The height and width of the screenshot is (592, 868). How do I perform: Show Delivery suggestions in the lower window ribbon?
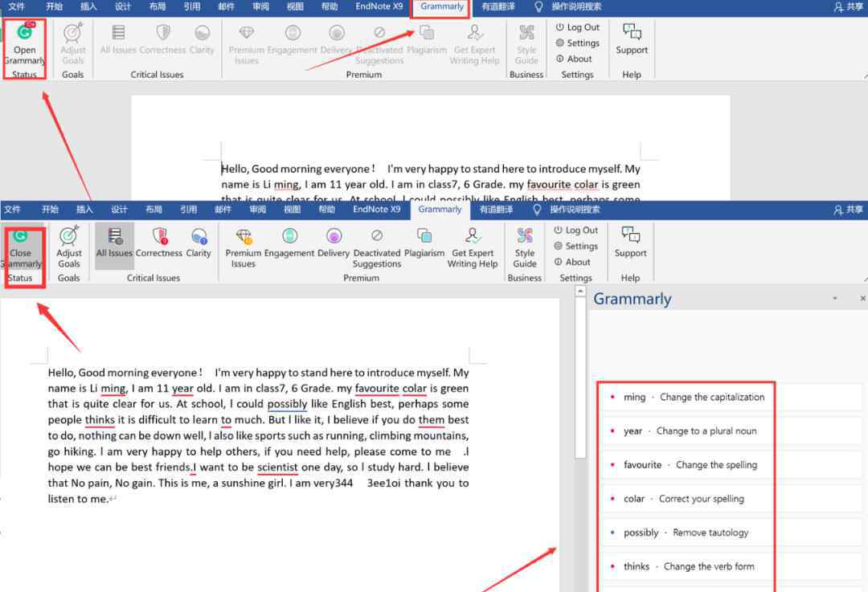(334, 243)
